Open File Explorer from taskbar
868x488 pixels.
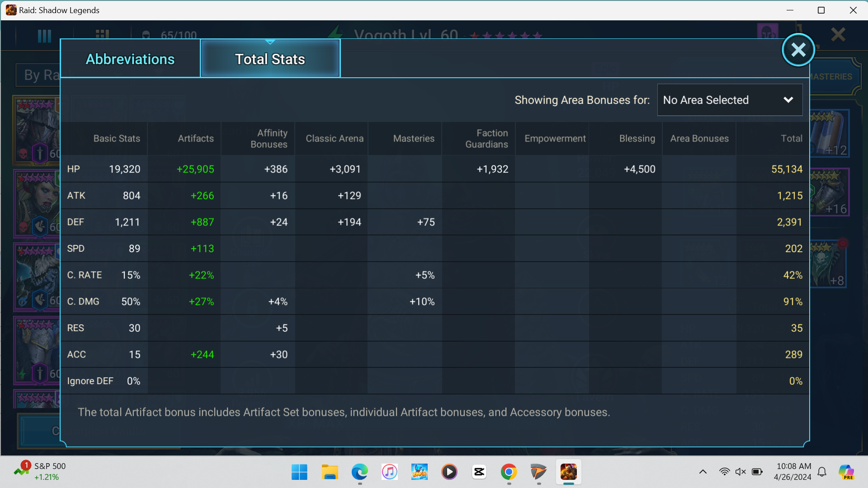330,472
